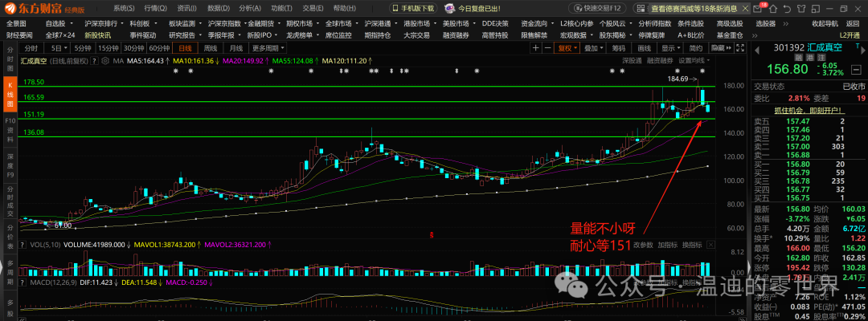Click VOL pane question mark icon
This screenshot has width=868, height=321.
click(23, 245)
